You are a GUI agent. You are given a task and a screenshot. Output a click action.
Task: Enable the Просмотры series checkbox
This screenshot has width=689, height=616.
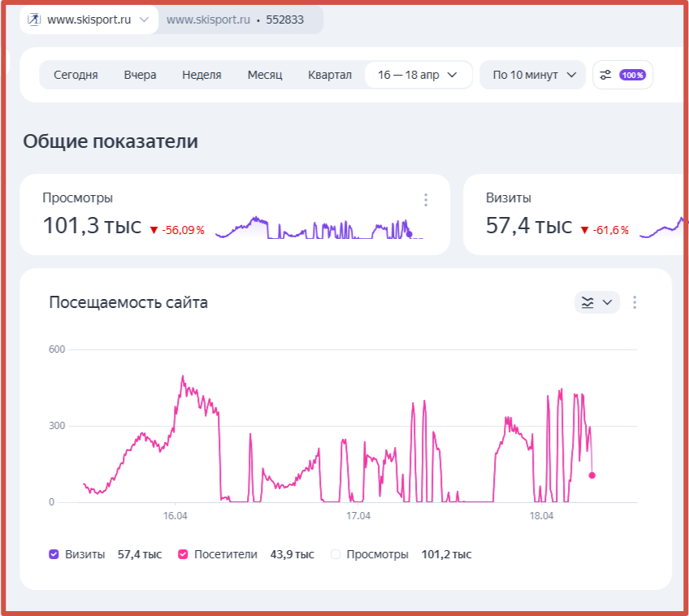[x=336, y=554]
